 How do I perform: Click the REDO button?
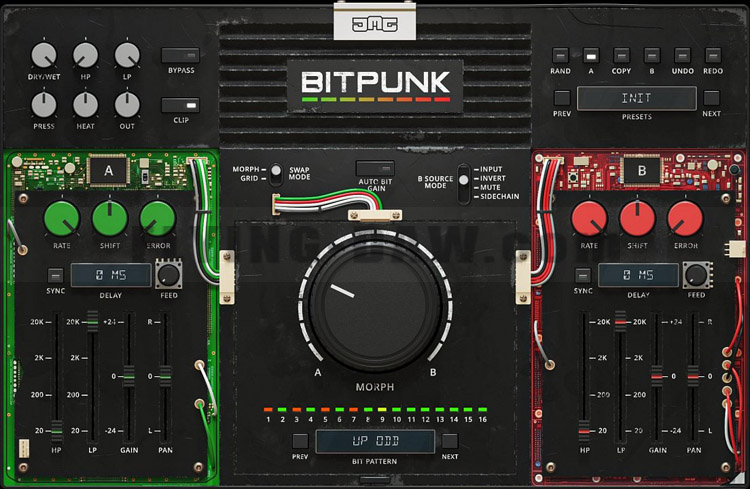(713, 56)
